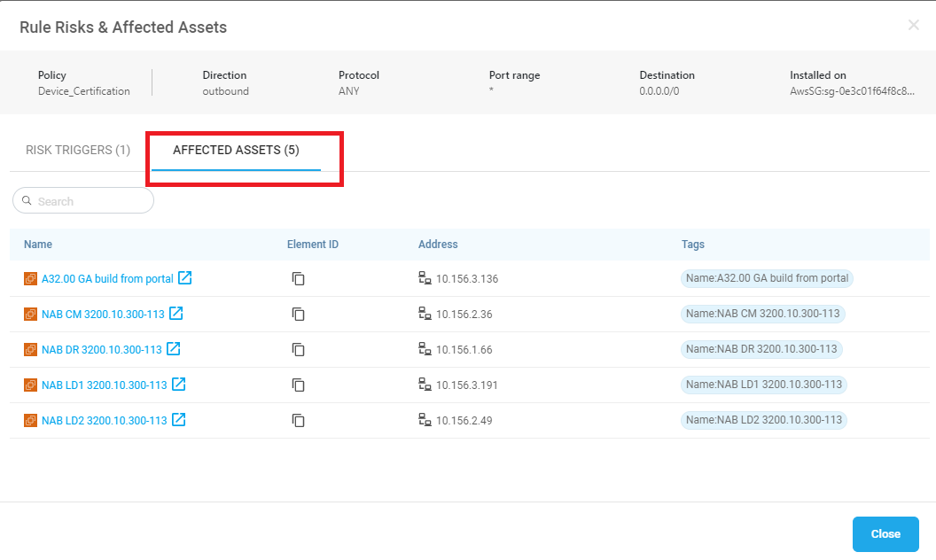This screenshot has width=936, height=560.
Task: Open NAB LD1 3200.10.300-113 asset link
Action: click(105, 385)
